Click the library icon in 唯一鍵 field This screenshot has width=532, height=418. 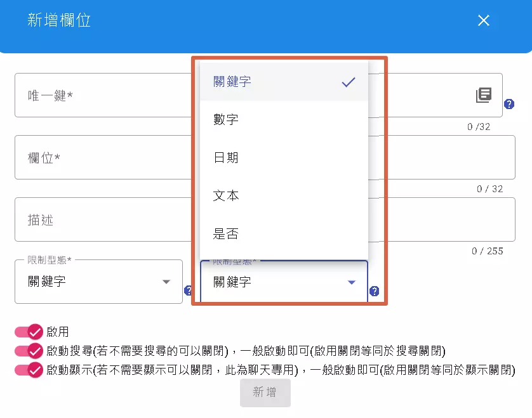pos(484,95)
